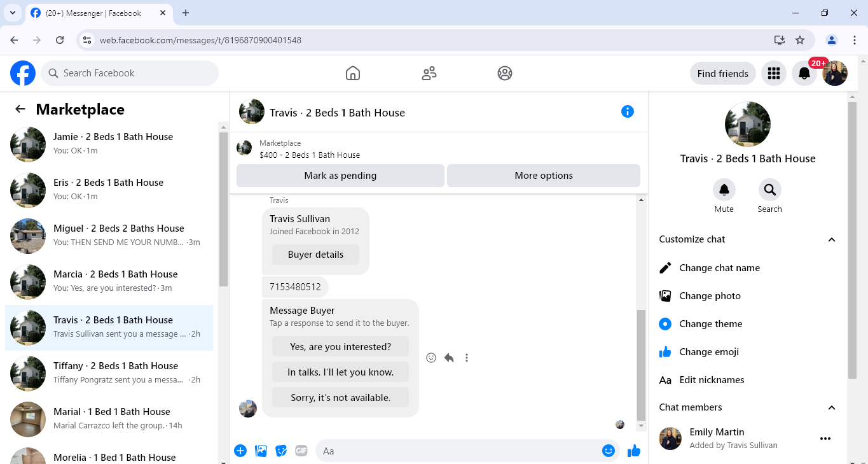
Task: Click the Facebook logo icon
Action: (x=23, y=73)
